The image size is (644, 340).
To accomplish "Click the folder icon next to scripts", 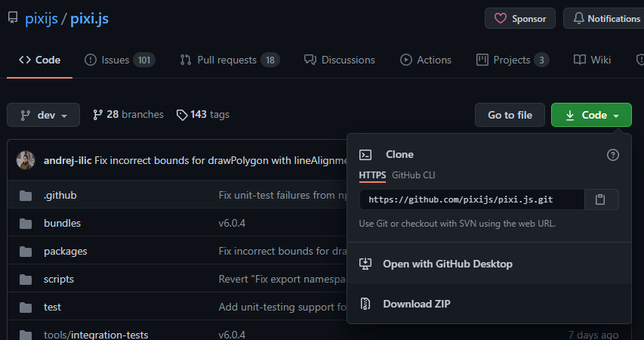I will click(x=26, y=280).
